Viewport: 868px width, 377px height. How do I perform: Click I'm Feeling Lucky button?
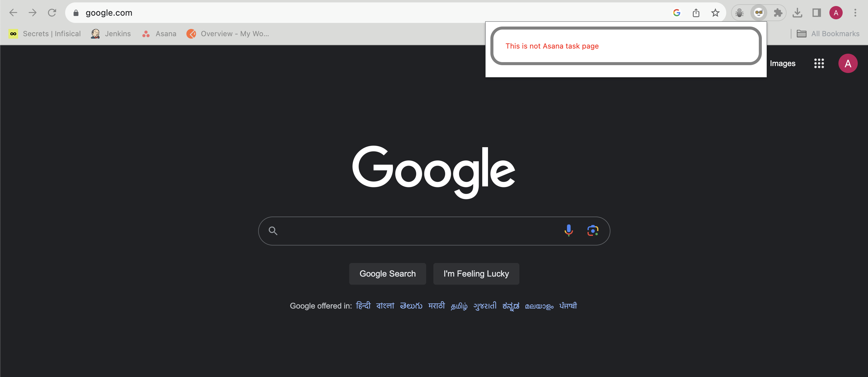click(x=476, y=274)
